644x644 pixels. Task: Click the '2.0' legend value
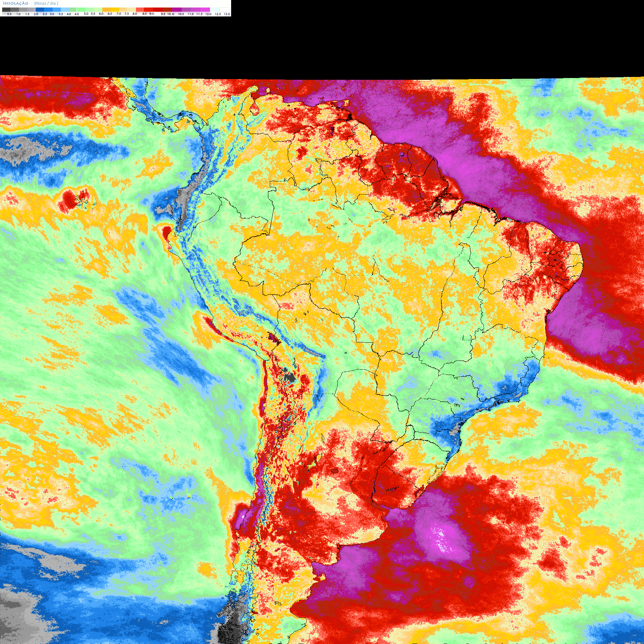pyautogui.click(x=36, y=14)
